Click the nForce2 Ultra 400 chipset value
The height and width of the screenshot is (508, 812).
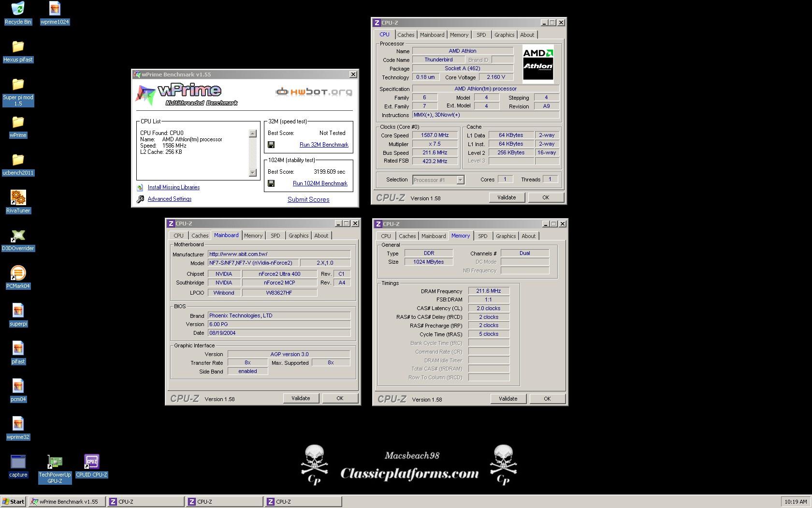click(279, 274)
